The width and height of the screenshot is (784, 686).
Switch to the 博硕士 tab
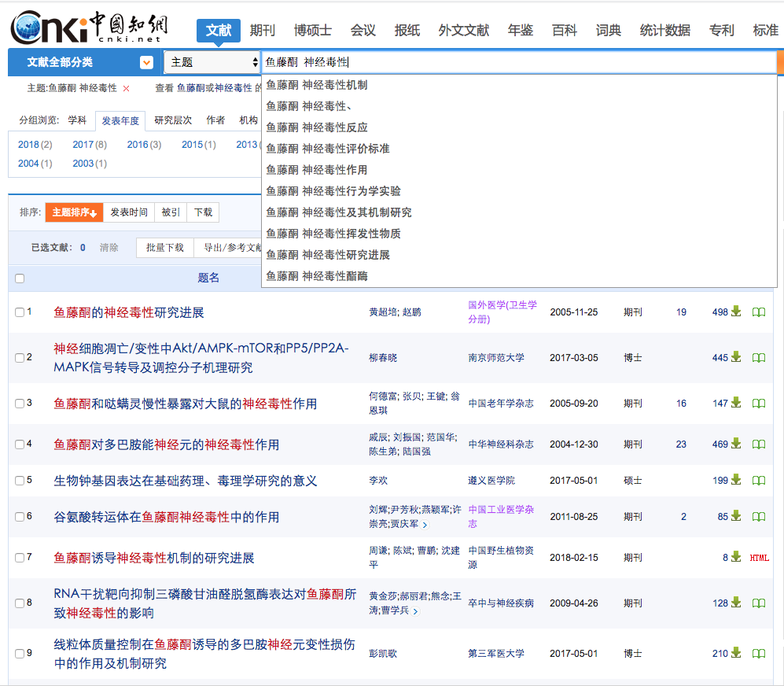(312, 31)
